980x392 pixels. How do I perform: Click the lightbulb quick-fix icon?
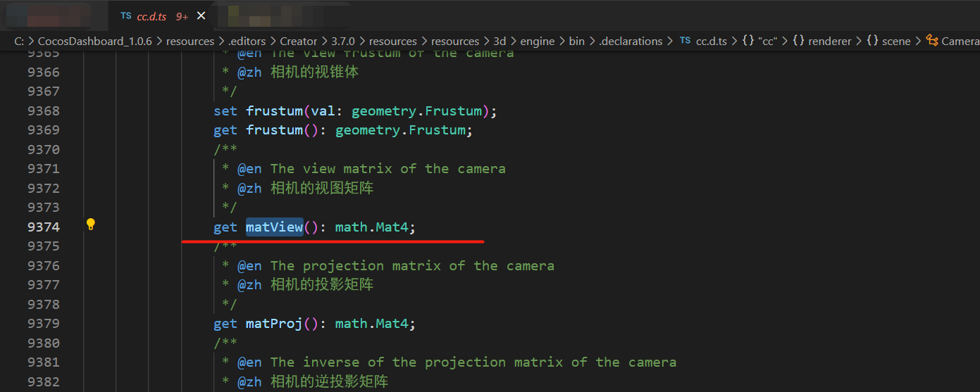pyautogui.click(x=90, y=225)
